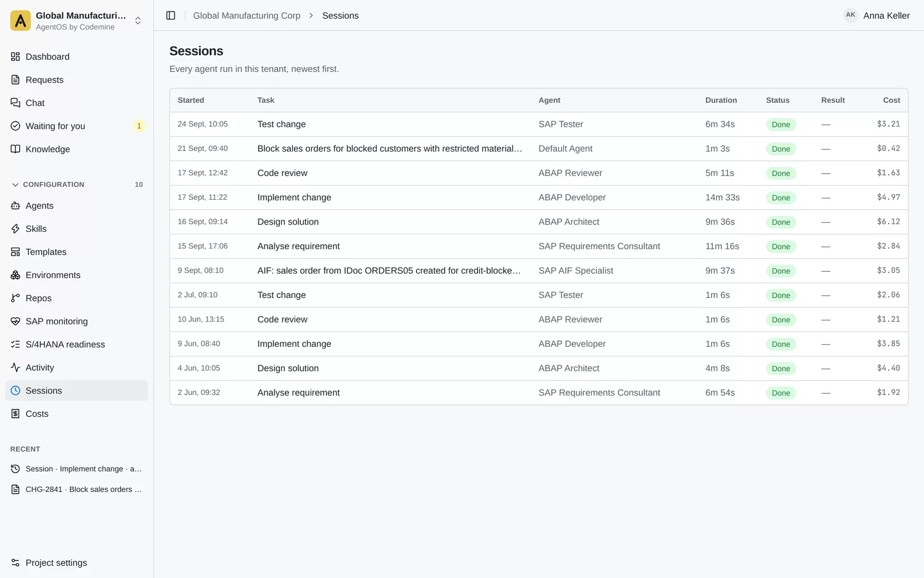Click the Project settings sliders icon
924x578 pixels.
pos(15,563)
